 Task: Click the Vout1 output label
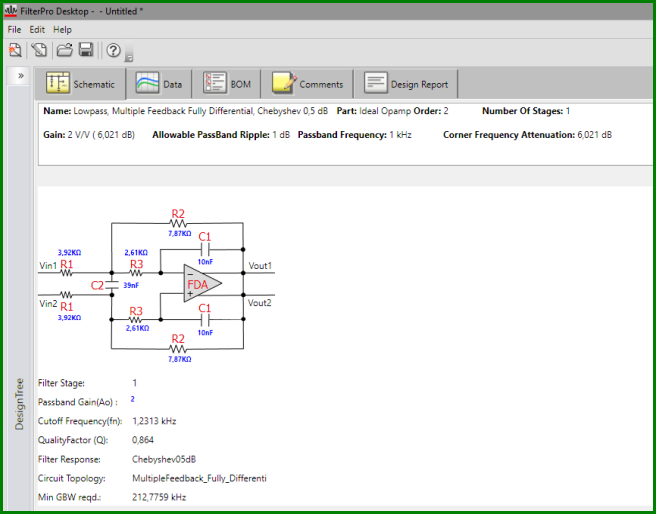(260, 266)
